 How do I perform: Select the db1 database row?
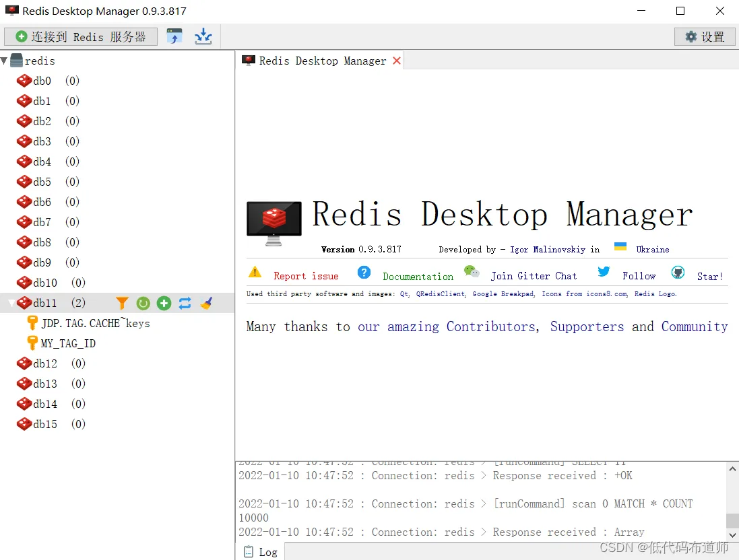(117, 101)
